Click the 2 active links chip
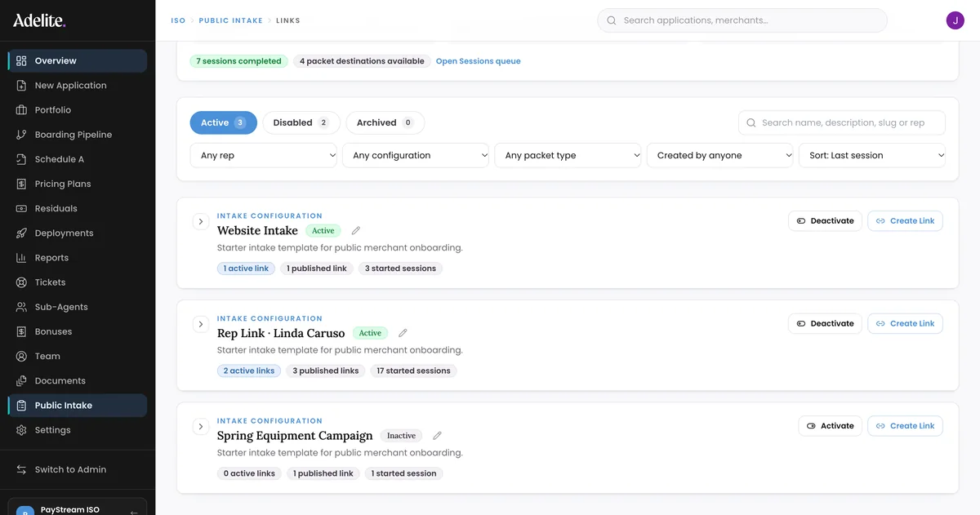Image resolution: width=980 pixels, height=515 pixels. coord(249,371)
